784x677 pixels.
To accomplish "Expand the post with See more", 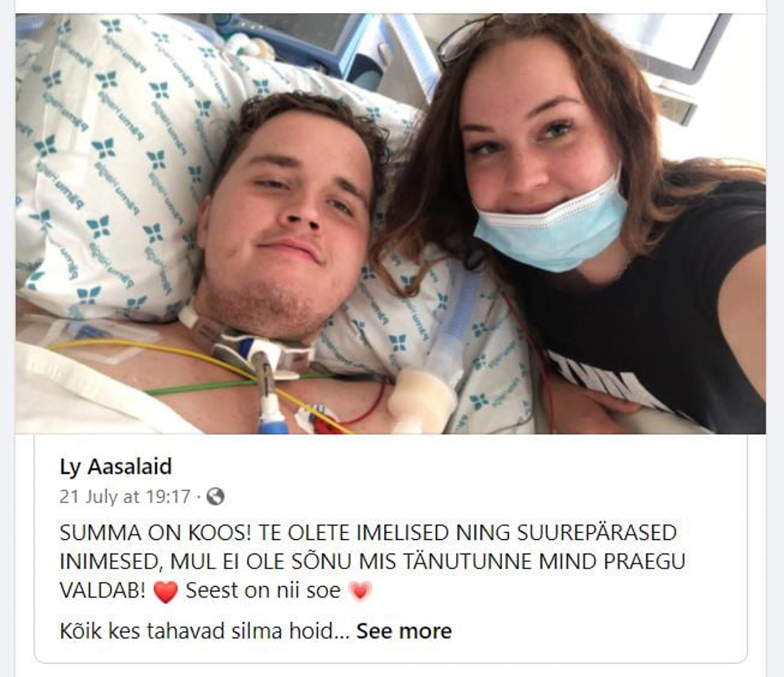I will (x=404, y=631).
